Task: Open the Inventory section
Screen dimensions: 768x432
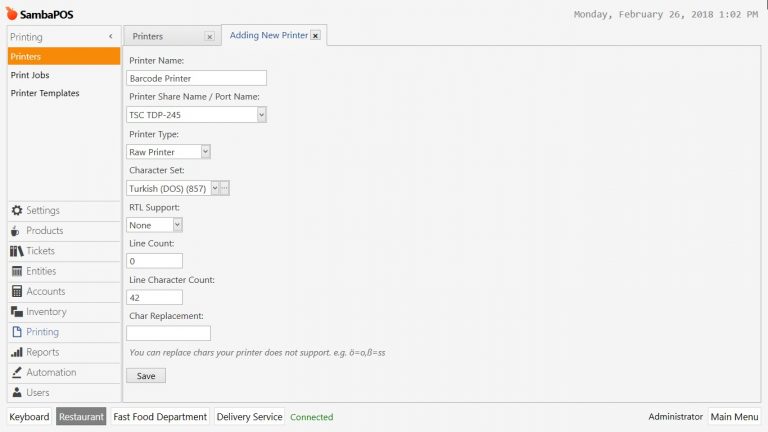Action: click(x=64, y=312)
